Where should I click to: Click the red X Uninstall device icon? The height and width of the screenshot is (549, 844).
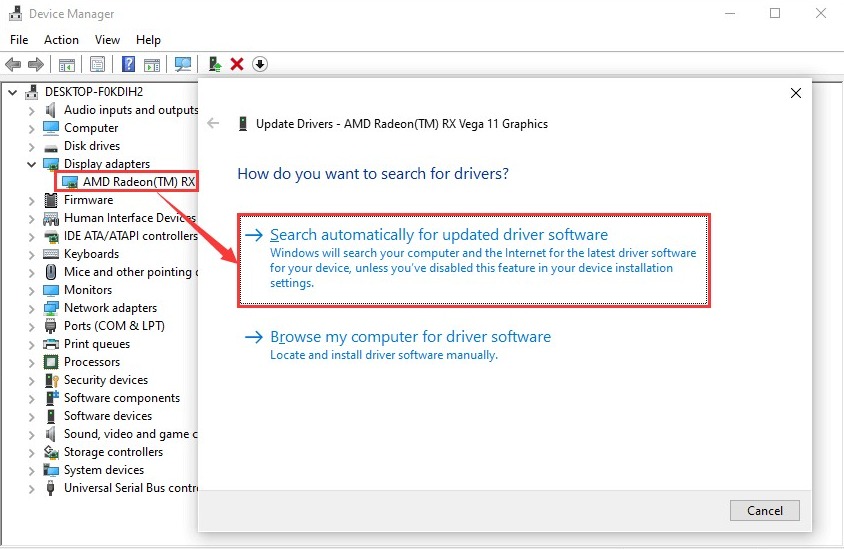(237, 65)
